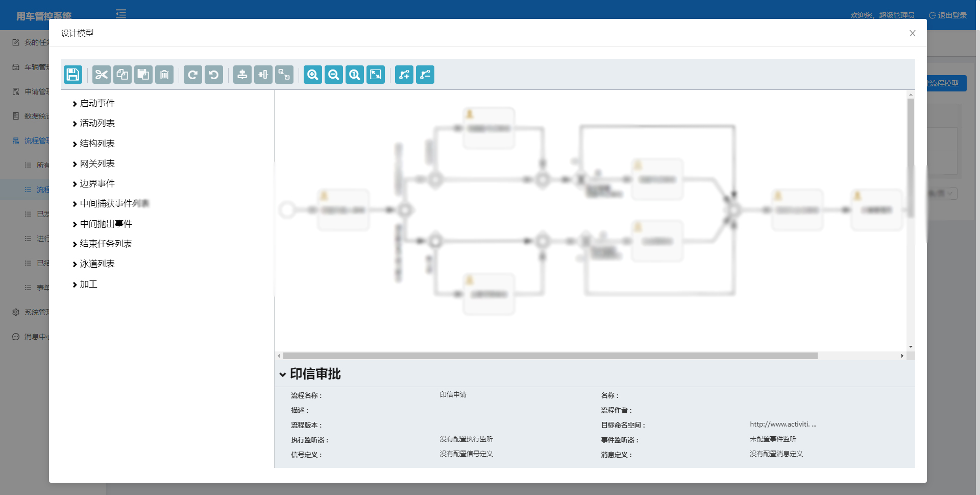Click the background sidebar 系统管理 gear icon

(16, 312)
